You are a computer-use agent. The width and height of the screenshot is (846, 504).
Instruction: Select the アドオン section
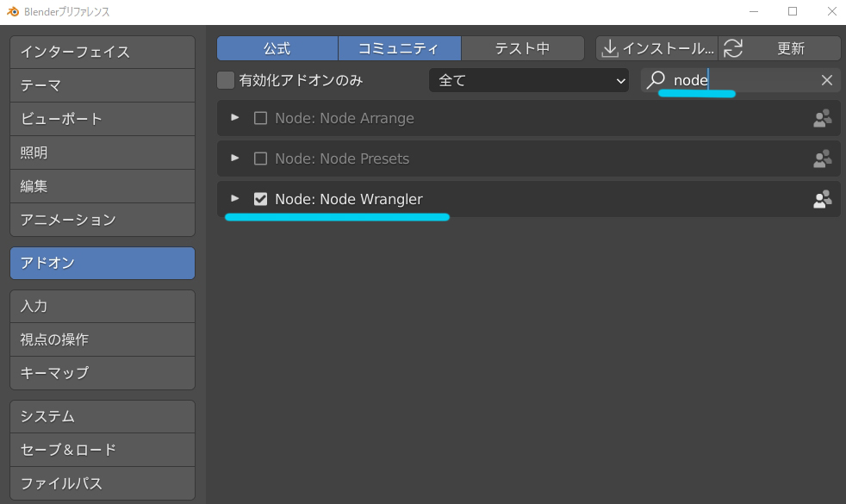(x=103, y=264)
